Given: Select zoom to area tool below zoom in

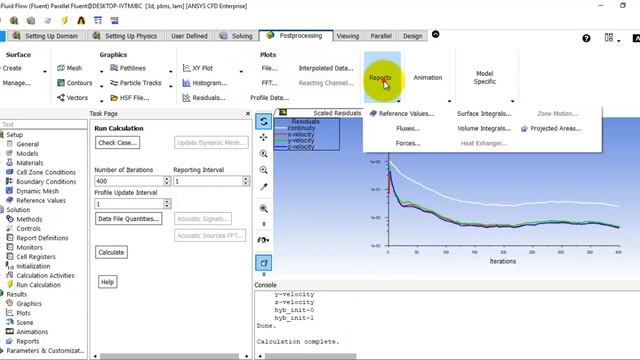Looking at the screenshot, I should 264,170.
